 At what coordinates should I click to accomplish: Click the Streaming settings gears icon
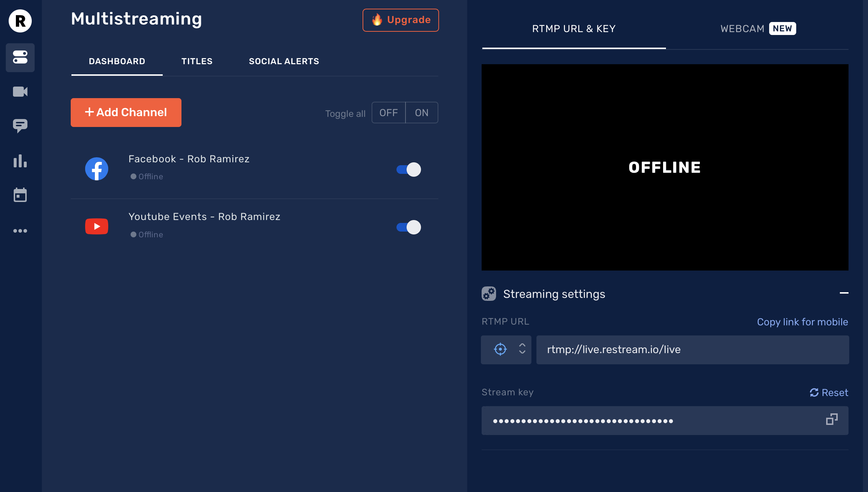point(489,294)
